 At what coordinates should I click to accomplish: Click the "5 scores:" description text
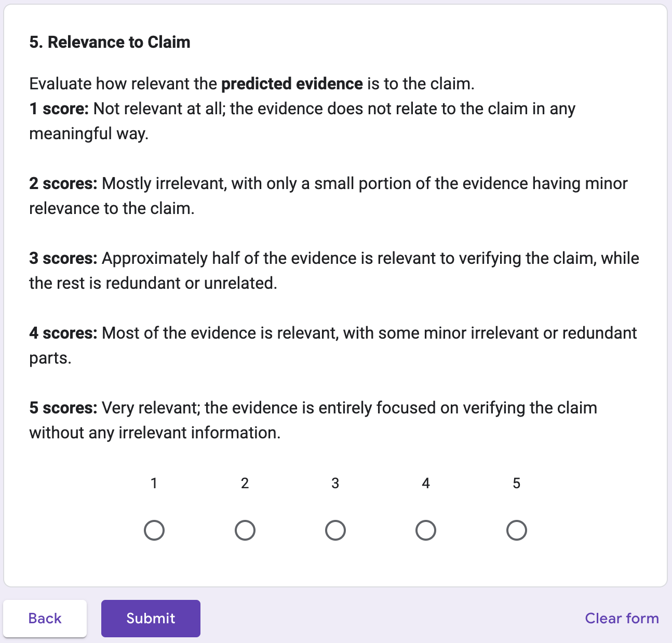tap(63, 408)
